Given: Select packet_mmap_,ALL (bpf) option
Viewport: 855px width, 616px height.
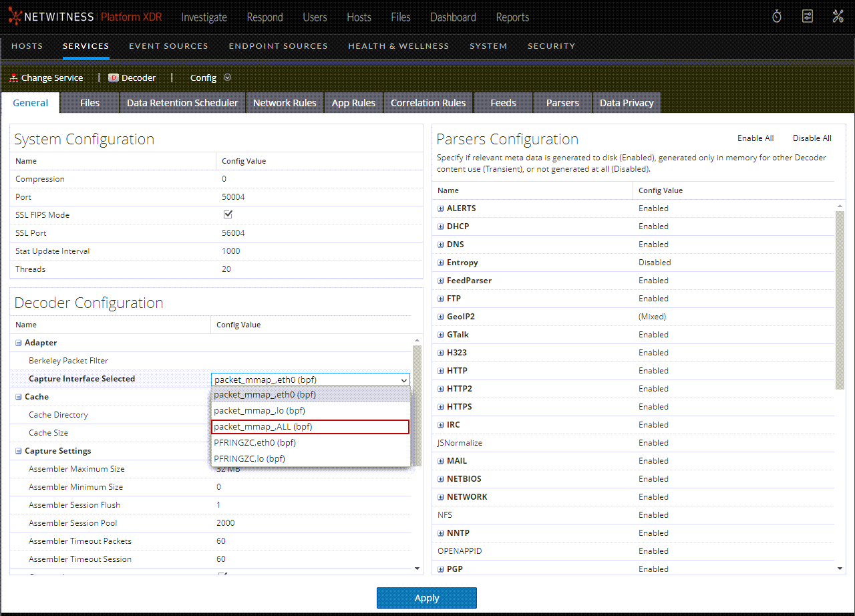Looking at the screenshot, I should [x=310, y=426].
